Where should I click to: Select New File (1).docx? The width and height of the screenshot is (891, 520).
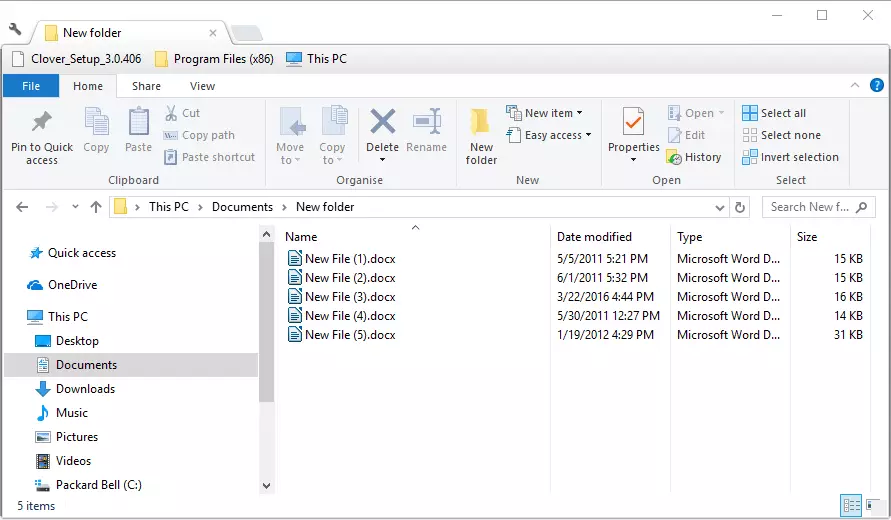[342, 259]
